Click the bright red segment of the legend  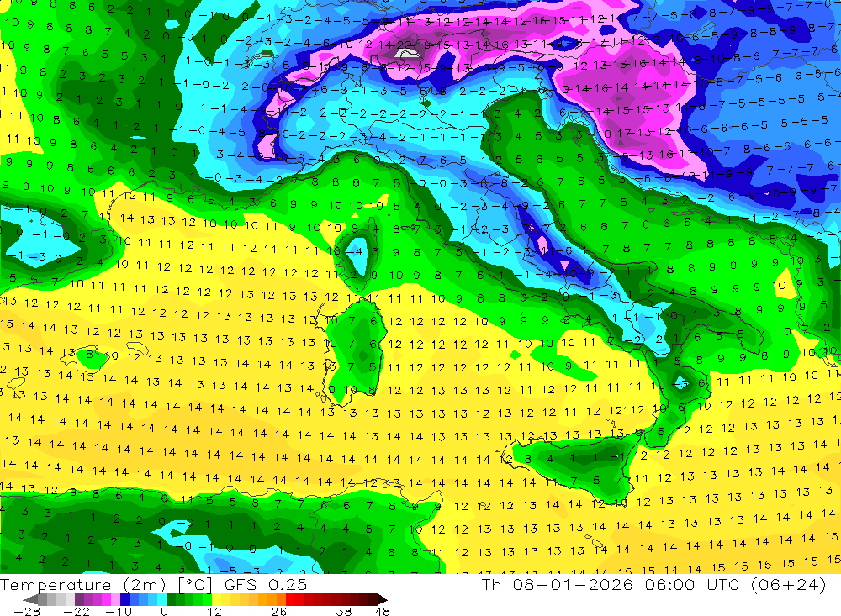[290, 599]
